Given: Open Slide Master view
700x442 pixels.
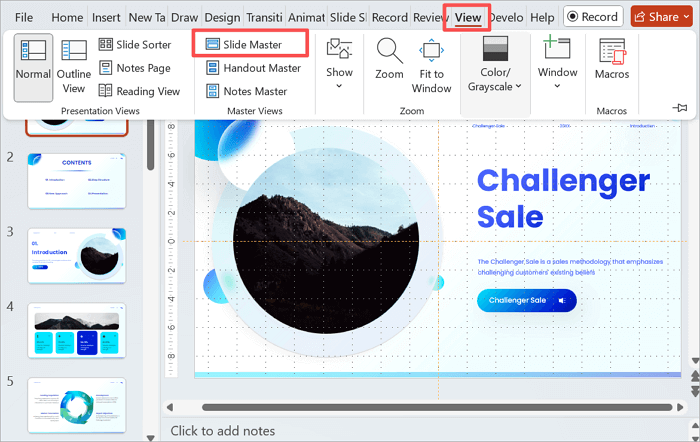Looking at the screenshot, I should tap(244, 45).
